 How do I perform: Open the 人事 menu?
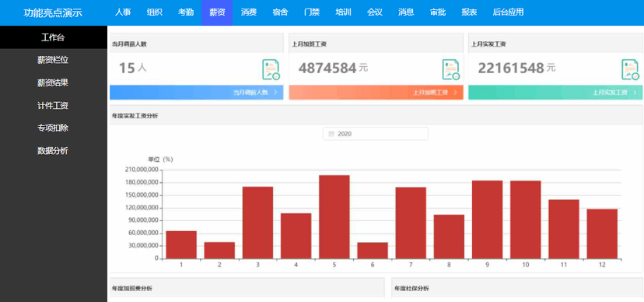[x=123, y=12]
